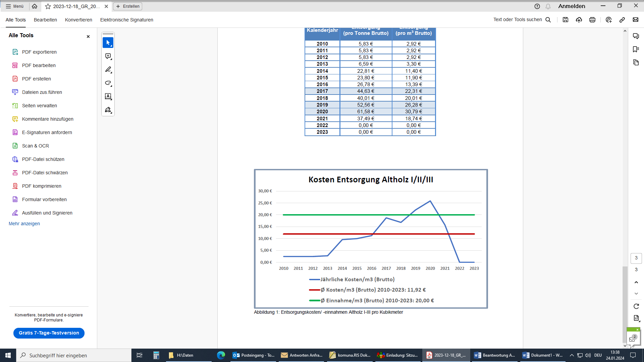Open notifications bell icon

click(x=548, y=6)
